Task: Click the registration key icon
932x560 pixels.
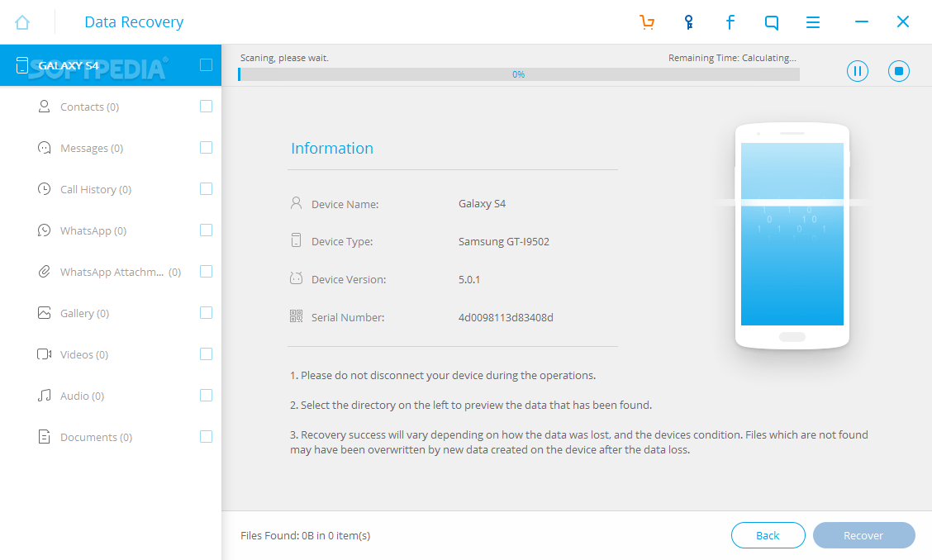Action: [688, 22]
